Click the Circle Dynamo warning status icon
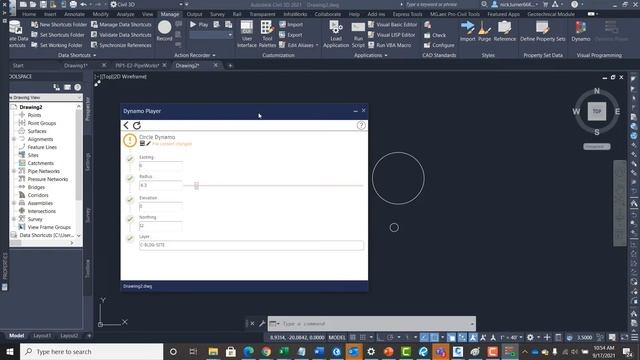 tap(130, 140)
